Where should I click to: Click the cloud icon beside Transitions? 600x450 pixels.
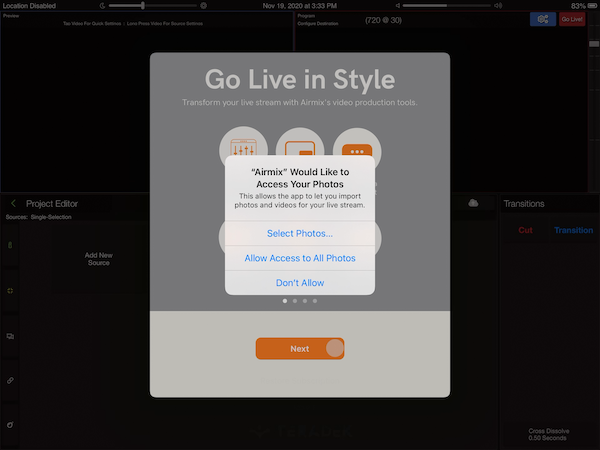coord(473,203)
